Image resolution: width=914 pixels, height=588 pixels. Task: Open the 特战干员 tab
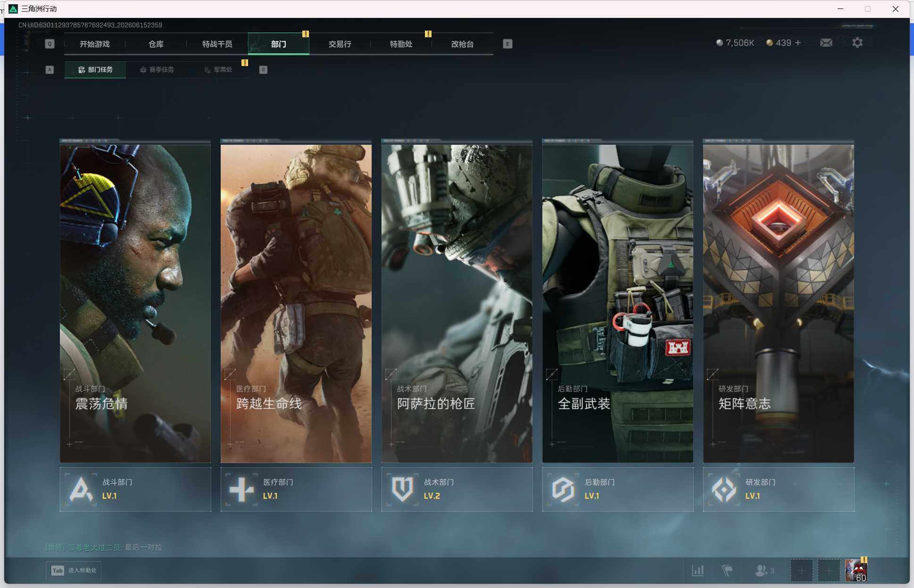[x=217, y=44]
